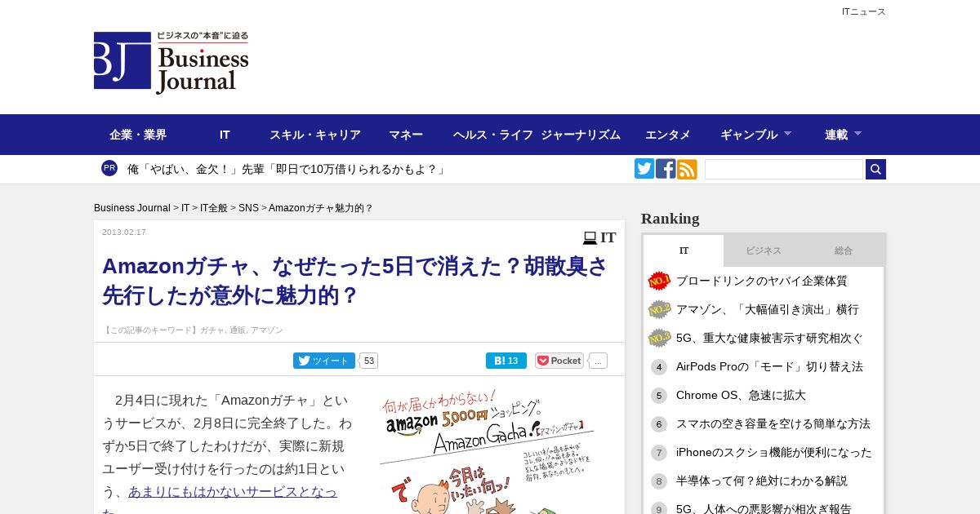Click the search magnifier button

875,169
